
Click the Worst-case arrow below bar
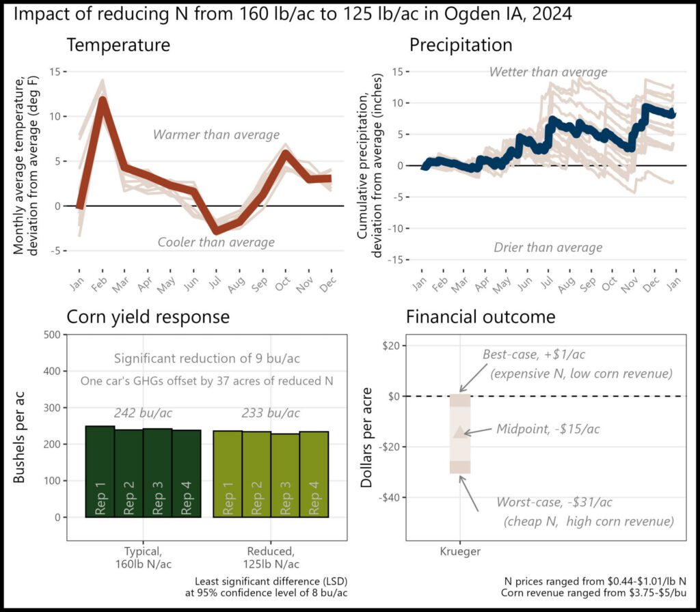pos(469,494)
